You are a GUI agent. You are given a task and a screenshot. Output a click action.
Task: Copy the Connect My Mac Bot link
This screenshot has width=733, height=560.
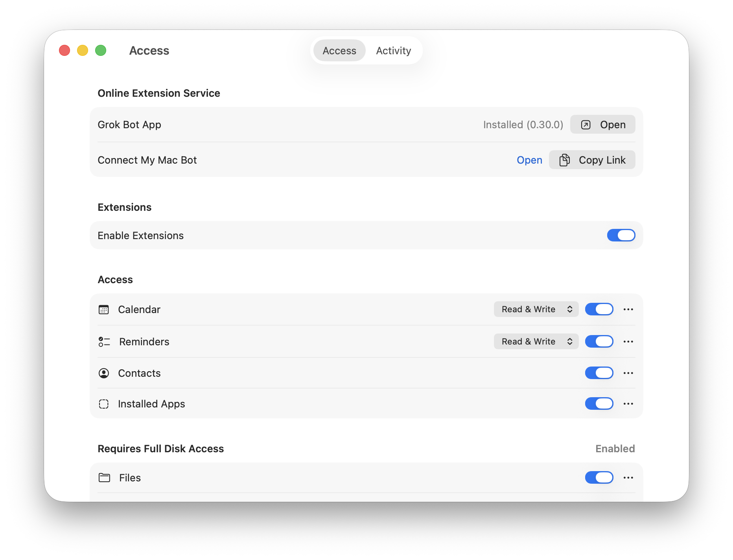click(x=592, y=160)
